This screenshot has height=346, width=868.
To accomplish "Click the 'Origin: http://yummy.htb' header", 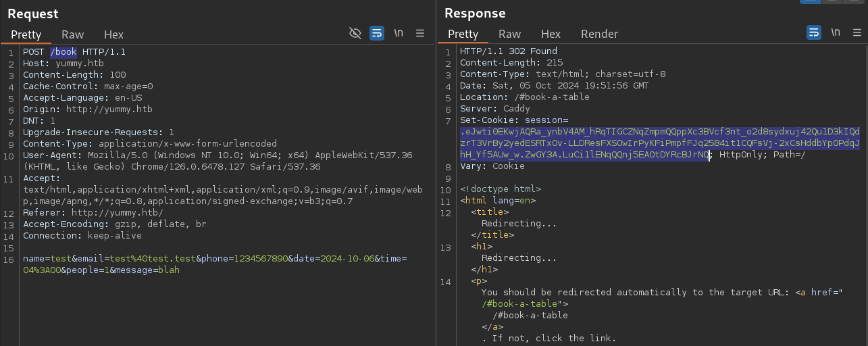I will [88, 109].
